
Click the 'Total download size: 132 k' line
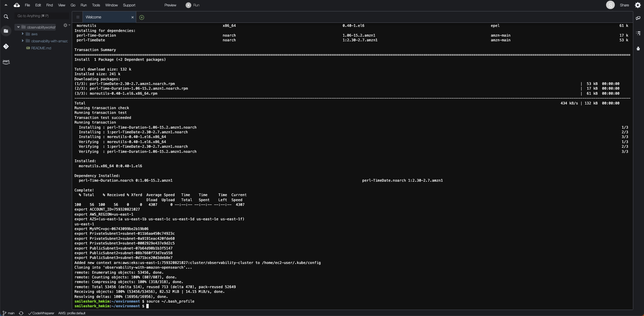click(103, 70)
